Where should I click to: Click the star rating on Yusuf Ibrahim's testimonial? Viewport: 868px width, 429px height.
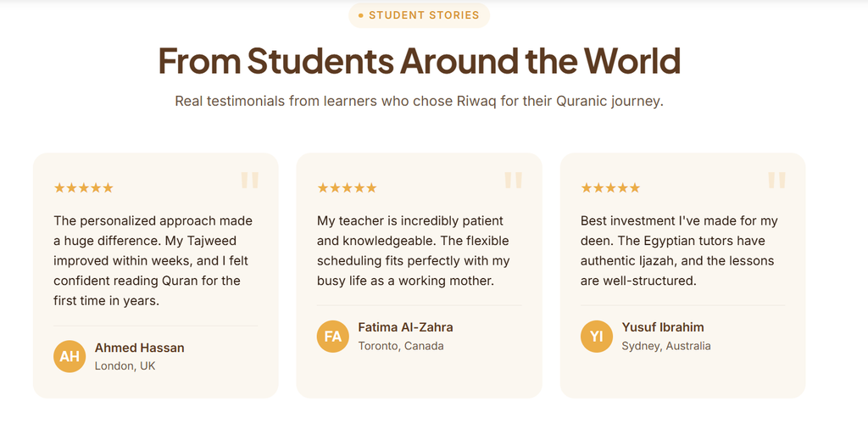point(610,188)
